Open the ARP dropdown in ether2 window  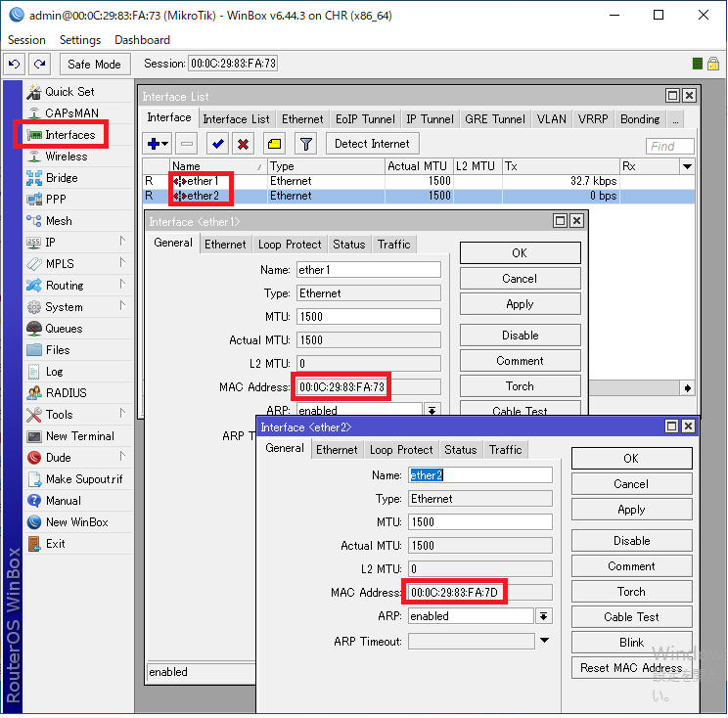tap(543, 616)
